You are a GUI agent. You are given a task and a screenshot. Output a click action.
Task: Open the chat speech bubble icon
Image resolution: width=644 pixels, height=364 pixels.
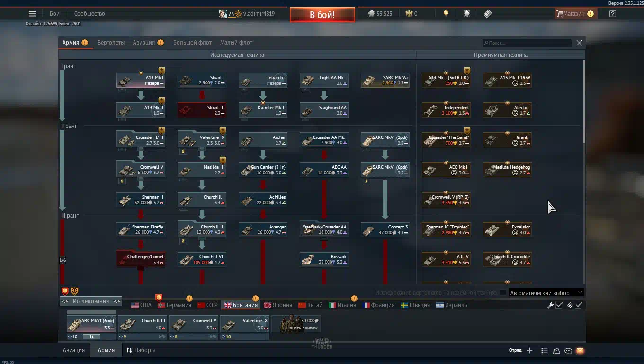click(x=568, y=351)
